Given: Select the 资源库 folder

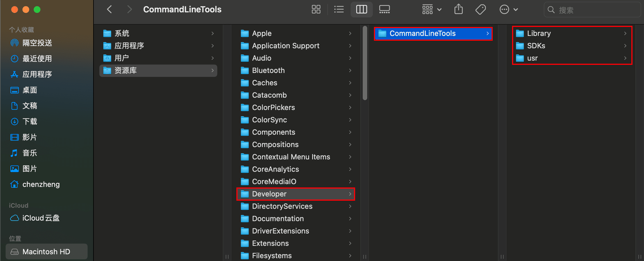Looking at the screenshot, I should 158,70.
